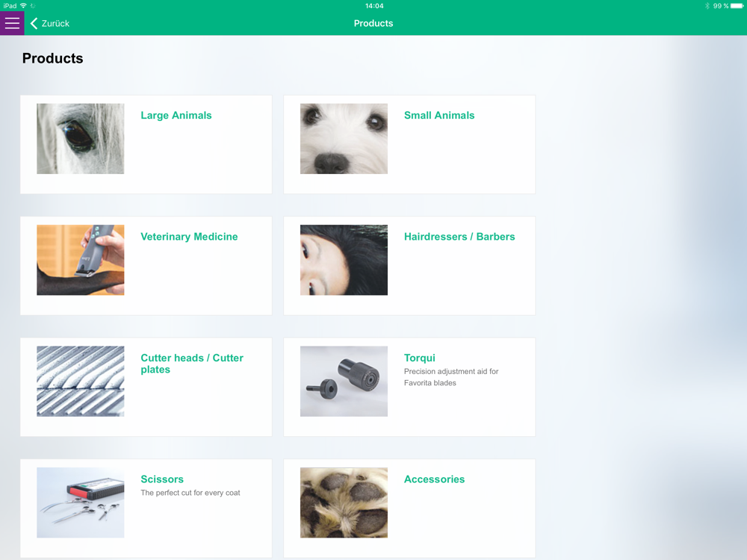Open the Scissors category link

pos(162,479)
